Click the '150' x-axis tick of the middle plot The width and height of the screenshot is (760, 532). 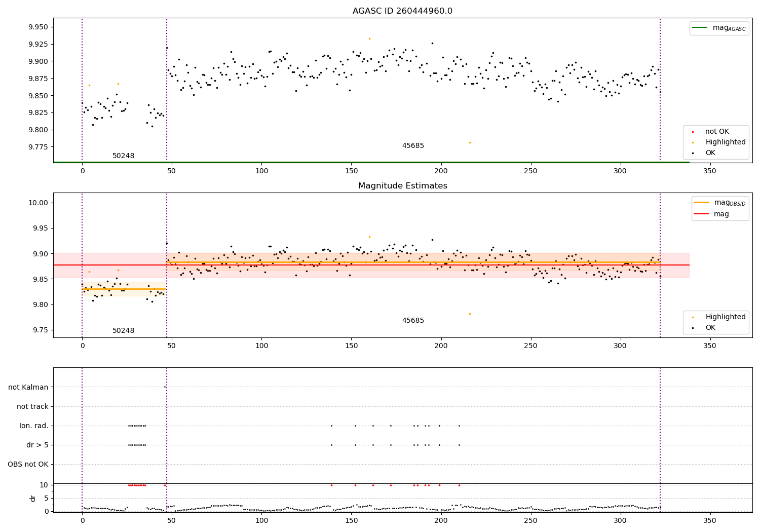click(x=351, y=346)
